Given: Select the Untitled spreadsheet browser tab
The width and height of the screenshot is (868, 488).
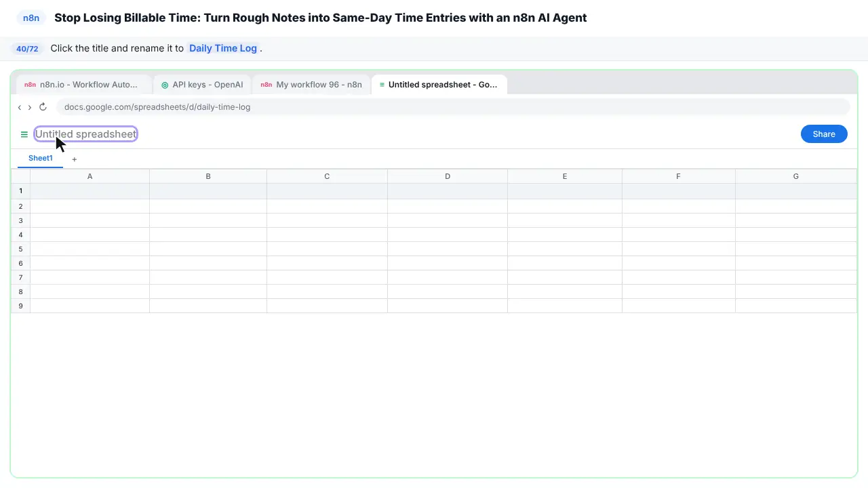Looking at the screenshot, I should (x=439, y=85).
